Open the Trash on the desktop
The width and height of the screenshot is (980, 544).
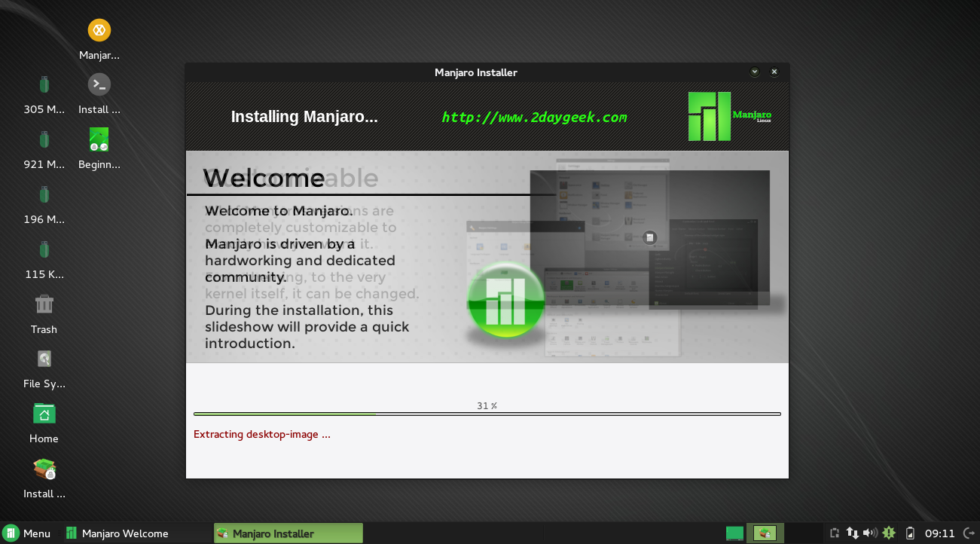point(44,304)
